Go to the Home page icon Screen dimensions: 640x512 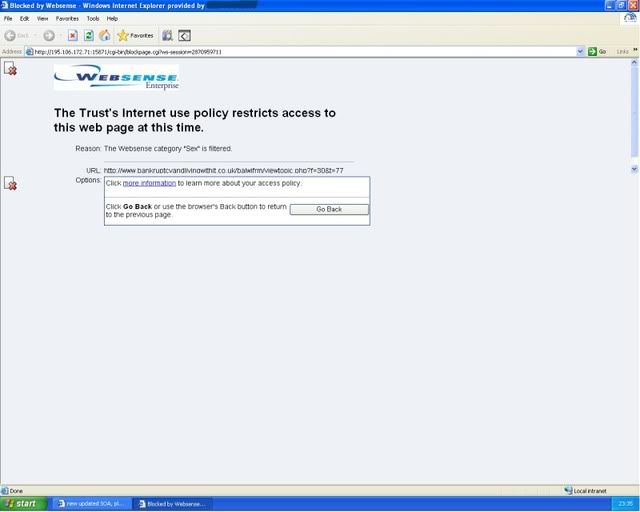[x=104, y=35]
